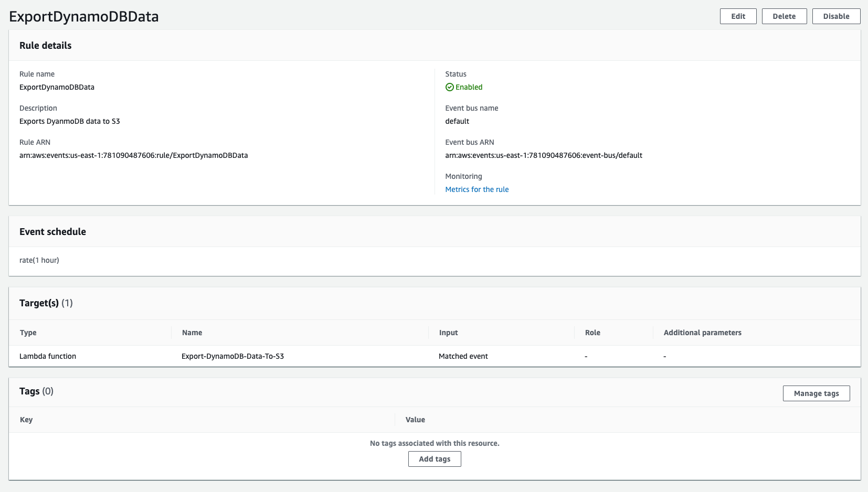Click the Type column header
Image resolution: width=868 pixels, height=492 pixels.
[28, 333]
